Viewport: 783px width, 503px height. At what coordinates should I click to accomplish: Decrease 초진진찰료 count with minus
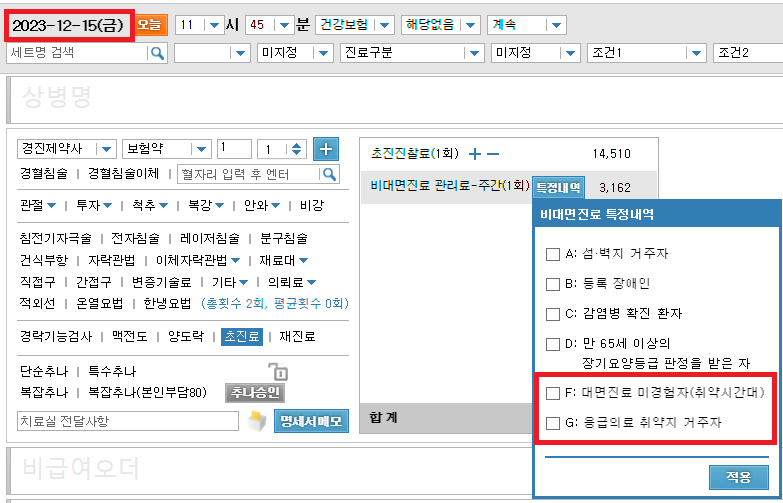493,154
